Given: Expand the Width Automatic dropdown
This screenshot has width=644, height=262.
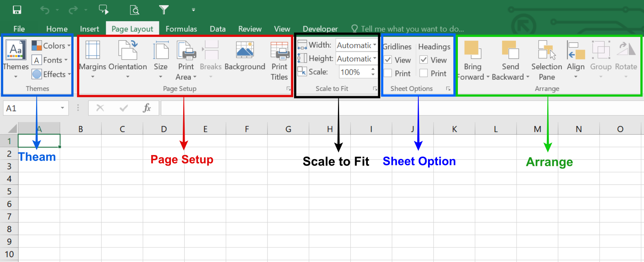Looking at the screenshot, I should click(375, 45).
